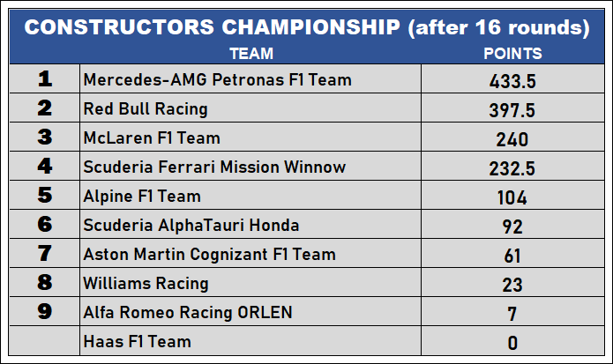Screen dimensions: 613x364
Task: Click the 0 points value for Haas
Action: tap(512, 342)
